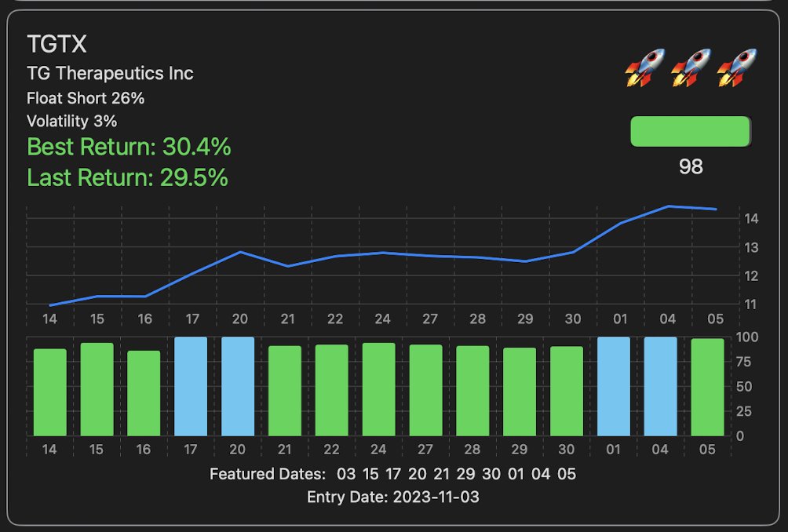
Task: Click the TG Therapeutics Inc company name
Action: tap(110, 73)
